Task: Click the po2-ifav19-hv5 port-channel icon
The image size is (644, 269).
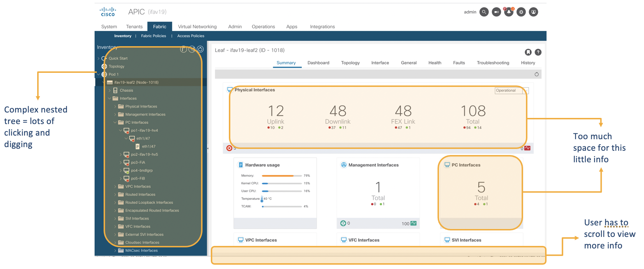Action: click(x=126, y=155)
